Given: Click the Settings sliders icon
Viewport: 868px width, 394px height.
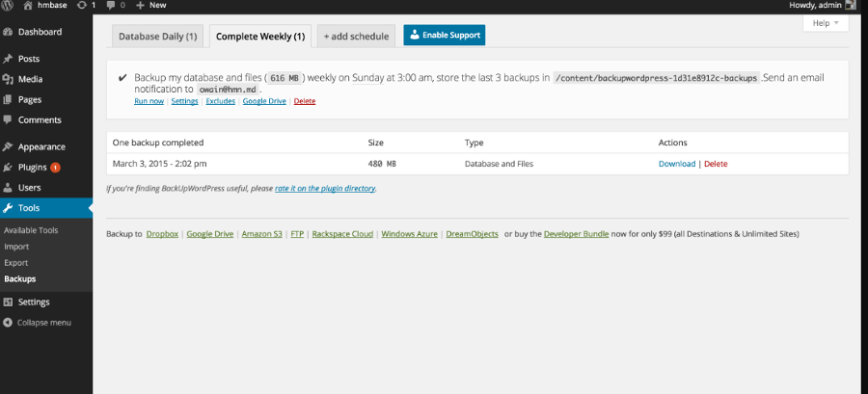Looking at the screenshot, I should [7, 302].
